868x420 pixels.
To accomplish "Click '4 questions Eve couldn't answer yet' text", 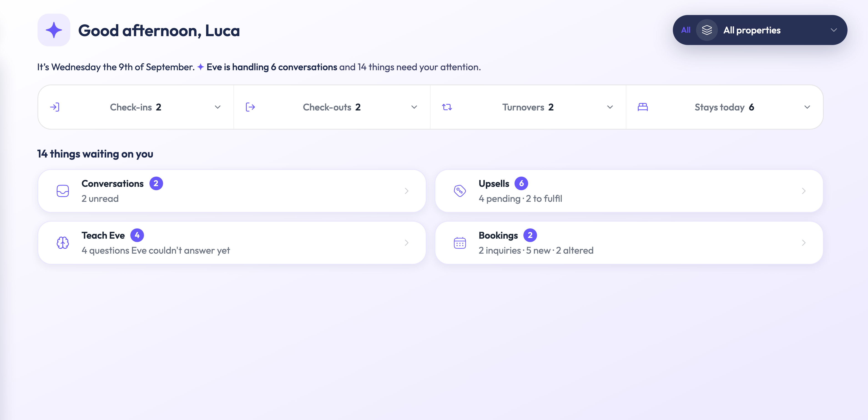I will (x=156, y=251).
